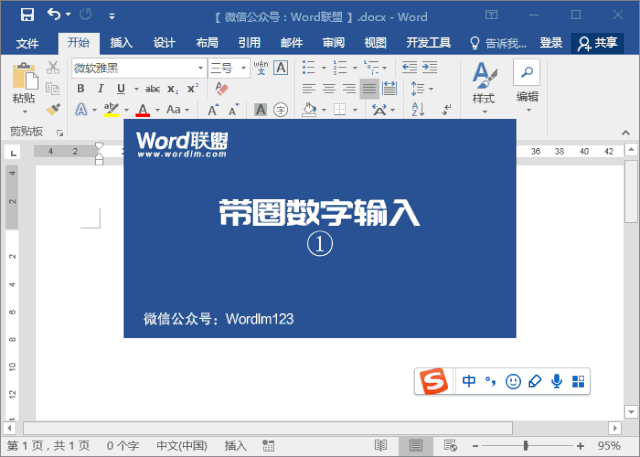
Task: Click the Shrink Font icon
Action: pyautogui.click(x=233, y=110)
